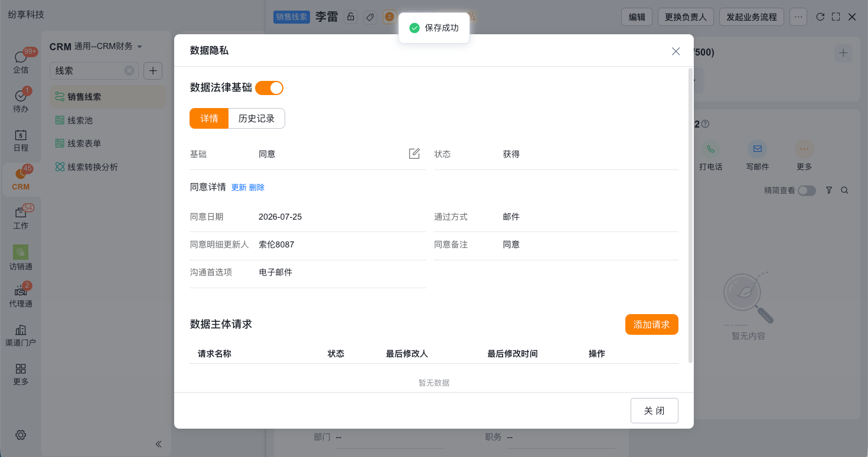
Task: Click the 保存成功 toast notification
Action: (x=434, y=28)
